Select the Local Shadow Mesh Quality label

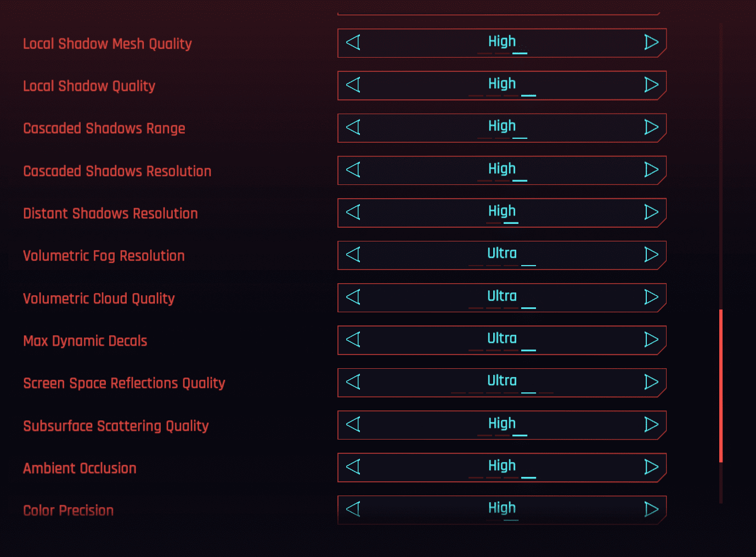[x=108, y=44]
